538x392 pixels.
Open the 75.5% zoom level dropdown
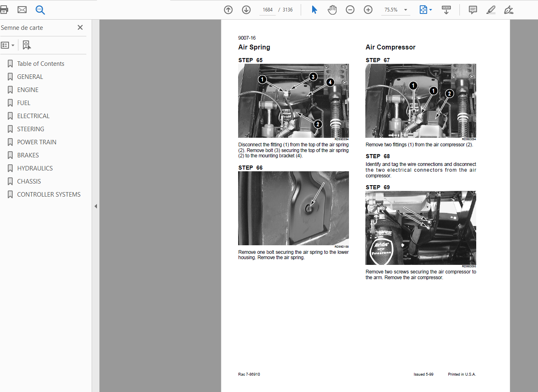[x=405, y=10]
